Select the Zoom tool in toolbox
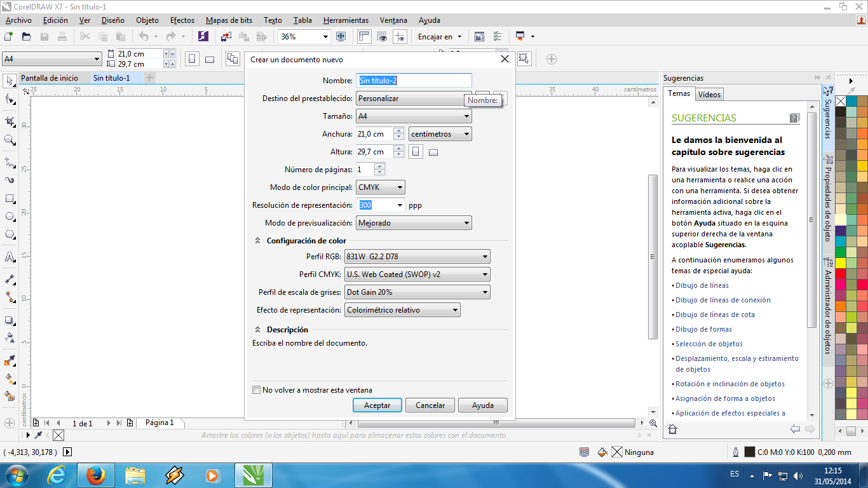Image resolution: width=868 pixels, height=488 pixels. coord(10,140)
